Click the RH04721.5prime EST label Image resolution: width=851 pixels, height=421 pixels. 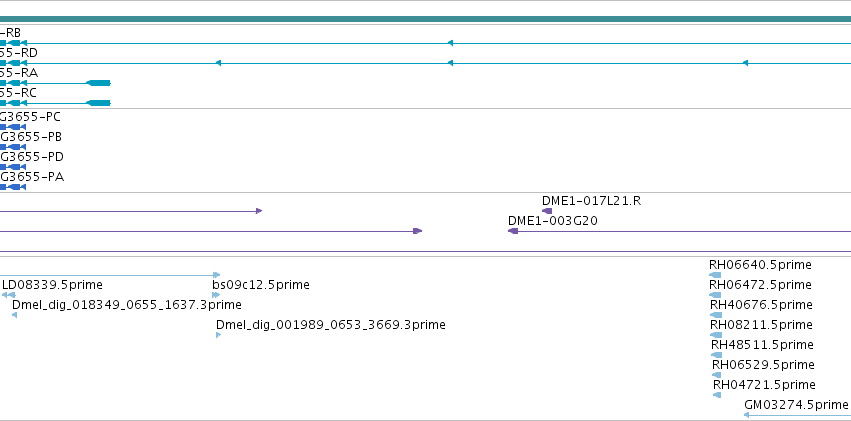(764, 385)
